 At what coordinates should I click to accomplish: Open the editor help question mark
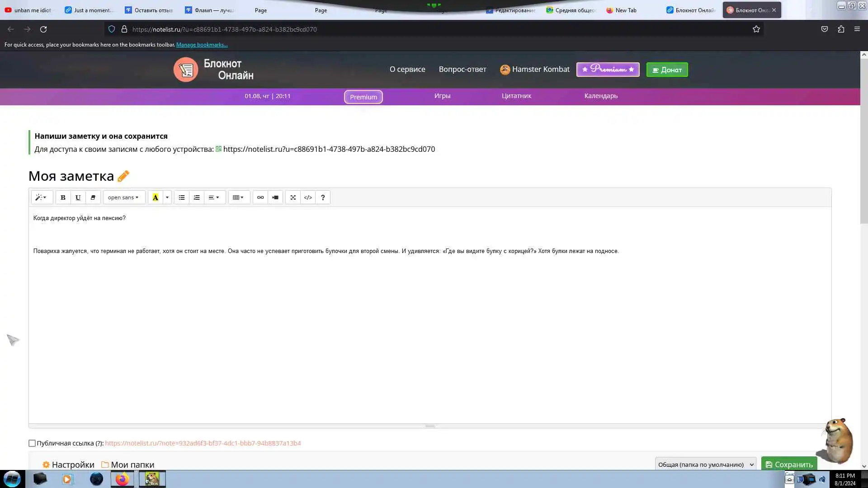[323, 197]
